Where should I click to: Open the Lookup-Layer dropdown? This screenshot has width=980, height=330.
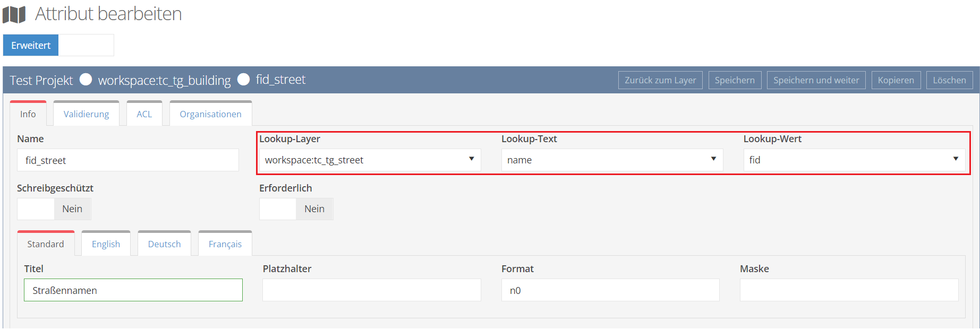tap(369, 160)
